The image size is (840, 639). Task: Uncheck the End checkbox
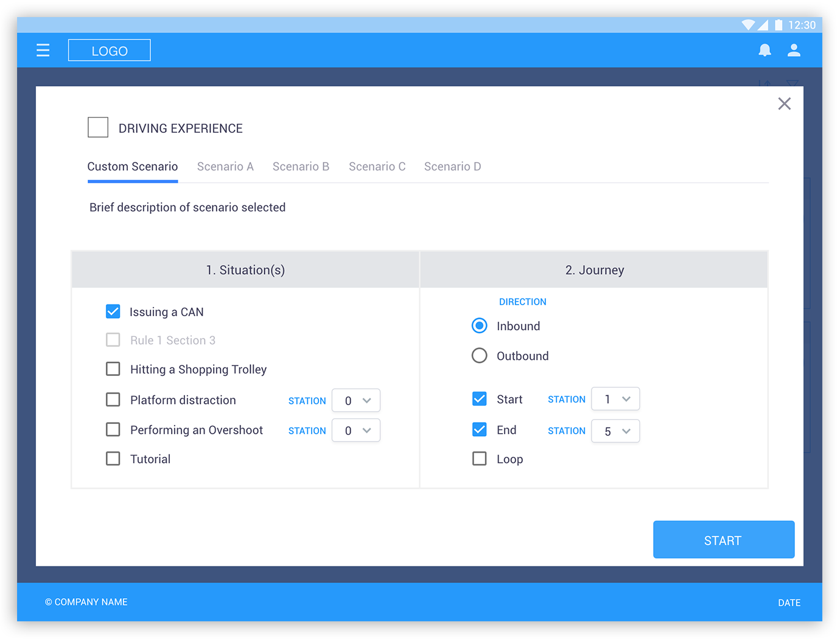pos(480,429)
